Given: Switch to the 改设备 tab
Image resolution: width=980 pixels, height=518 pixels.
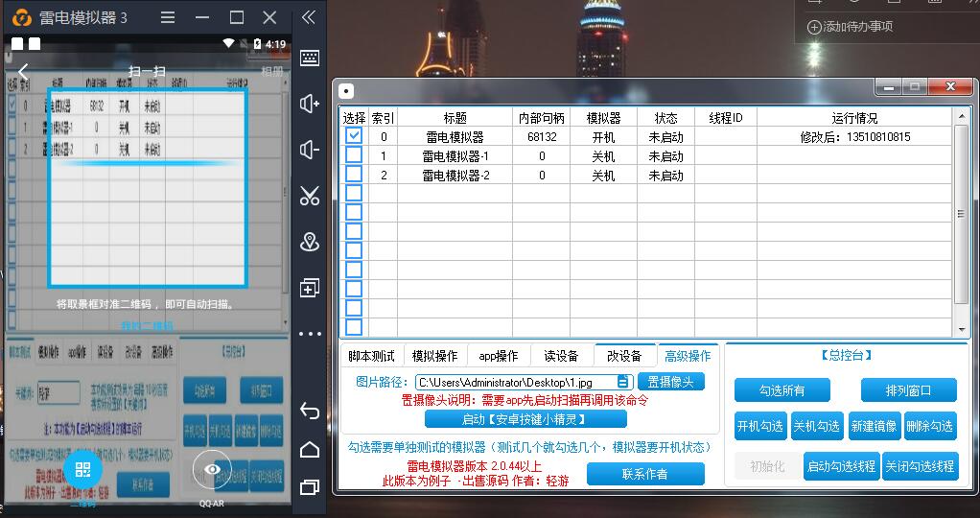Looking at the screenshot, I should tap(624, 356).
